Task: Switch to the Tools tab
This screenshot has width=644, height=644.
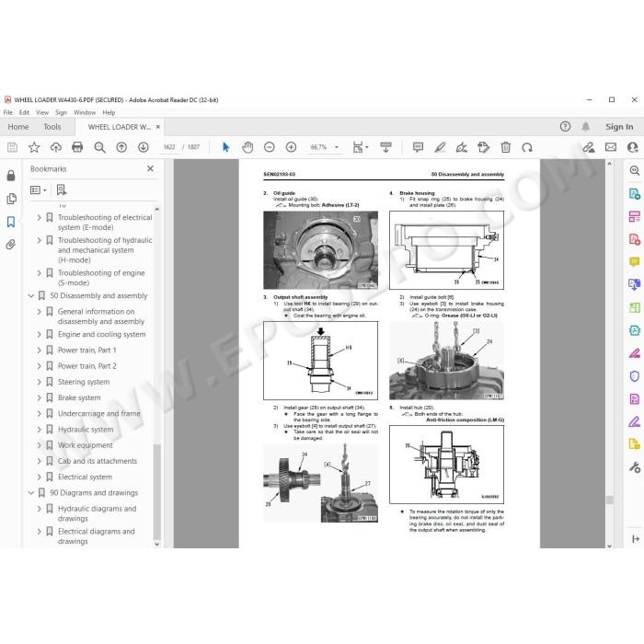Action: click(52, 127)
